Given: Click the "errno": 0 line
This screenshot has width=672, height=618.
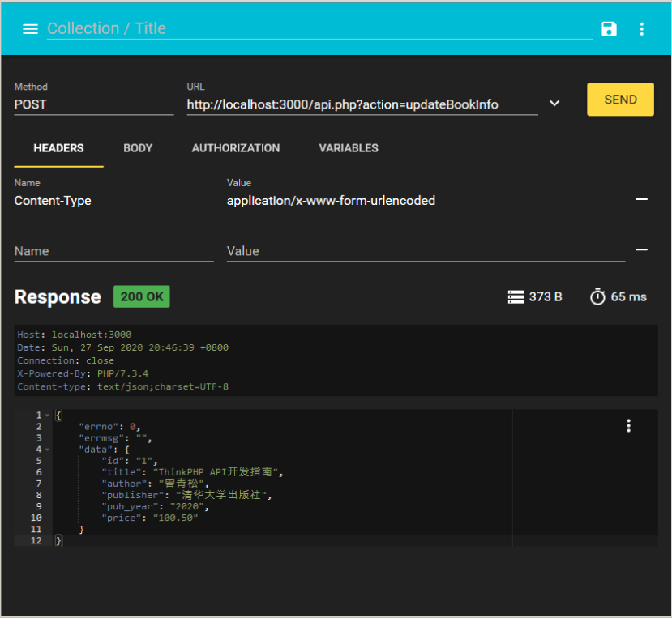Looking at the screenshot, I should click(109, 427).
